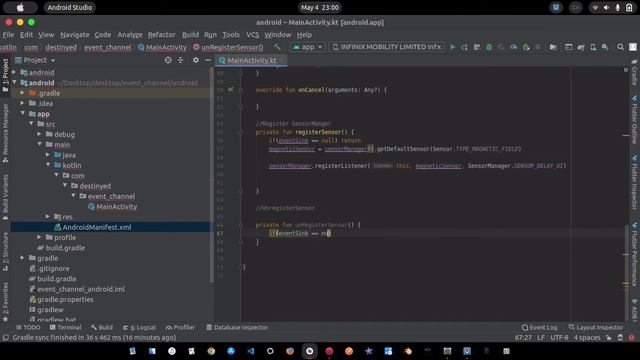Collapse the kotlin folder arrow
Image resolution: width=640 pixels, height=360 pixels.
tap(48, 165)
